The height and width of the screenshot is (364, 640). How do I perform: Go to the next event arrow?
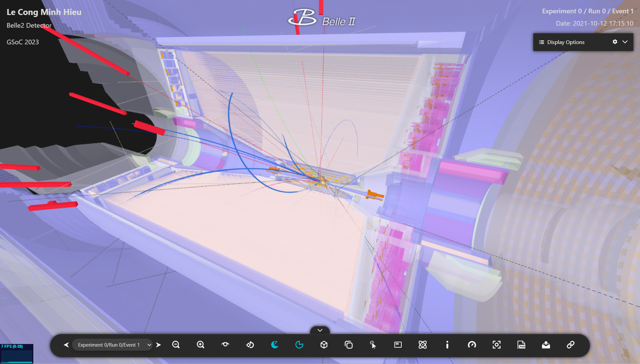coord(159,345)
